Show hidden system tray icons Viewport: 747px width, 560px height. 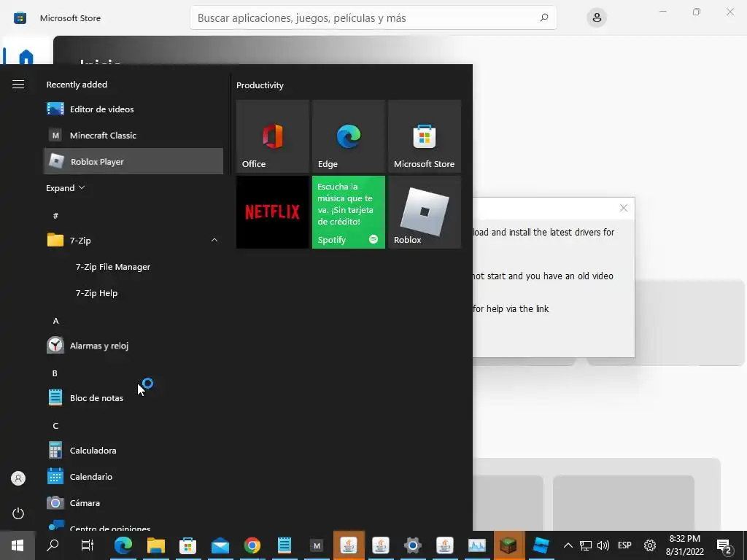(568, 545)
